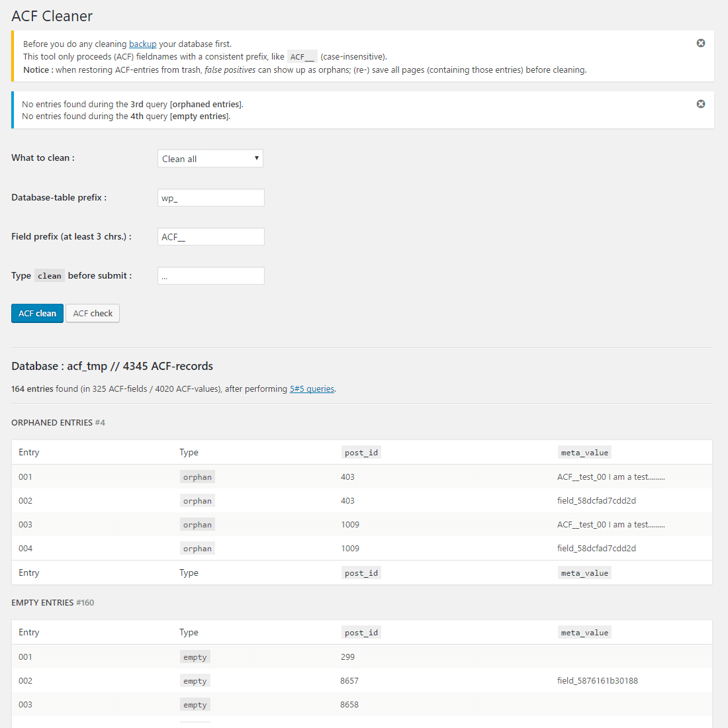The width and height of the screenshot is (728, 728).
Task: Click field_58dcfad7cdd2d in orphan row 002
Action: [x=596, y=501]
